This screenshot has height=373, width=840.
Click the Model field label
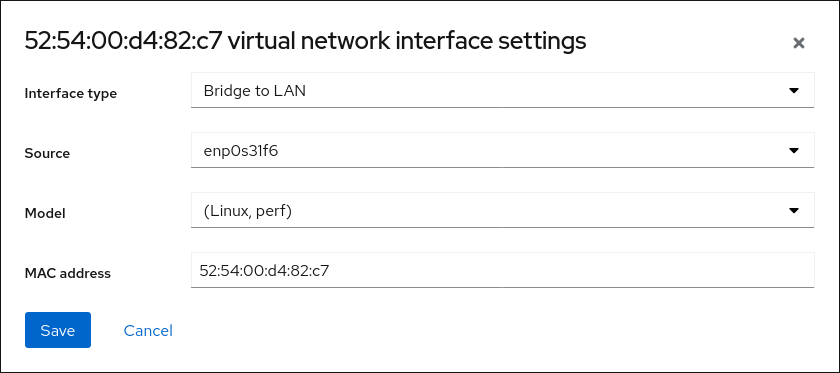point(45,213)
